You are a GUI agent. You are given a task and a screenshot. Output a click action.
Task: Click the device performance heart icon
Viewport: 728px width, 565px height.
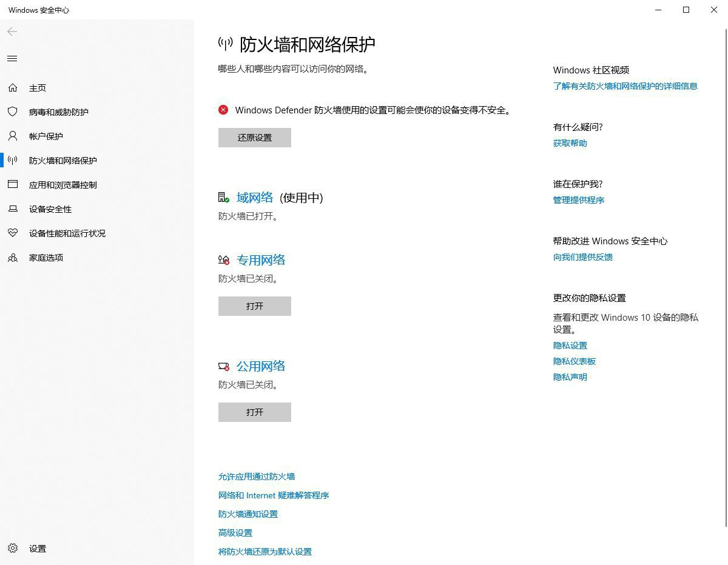[13, 233]
